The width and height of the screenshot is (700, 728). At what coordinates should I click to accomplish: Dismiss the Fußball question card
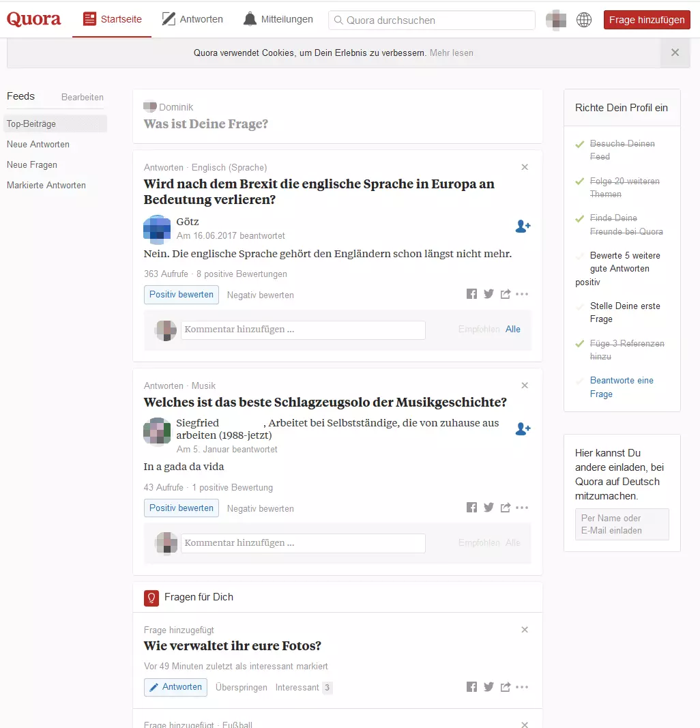(525, 725)
